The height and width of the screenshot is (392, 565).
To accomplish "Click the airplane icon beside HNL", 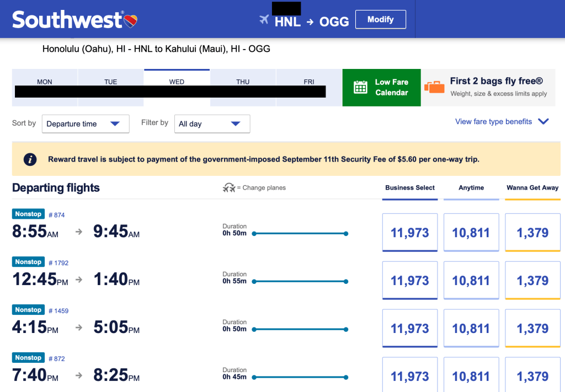I will coord(264,20).
